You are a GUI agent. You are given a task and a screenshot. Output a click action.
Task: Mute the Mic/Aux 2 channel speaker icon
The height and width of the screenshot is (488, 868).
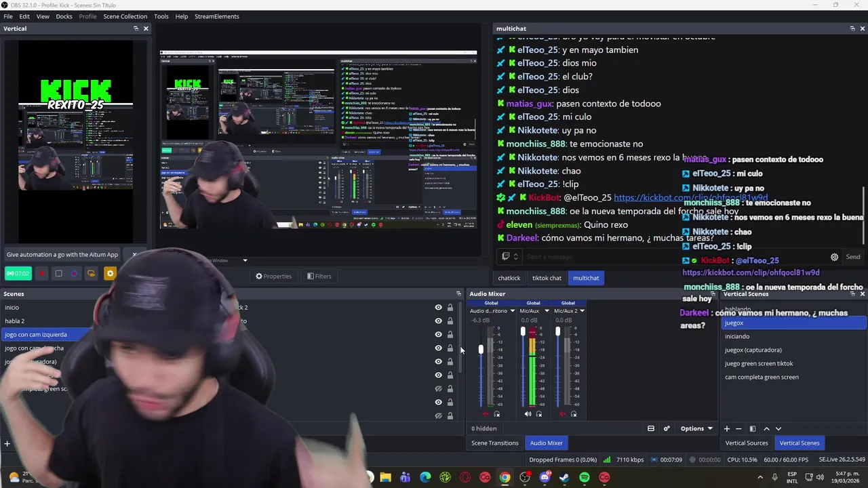[x=561, y=413]
